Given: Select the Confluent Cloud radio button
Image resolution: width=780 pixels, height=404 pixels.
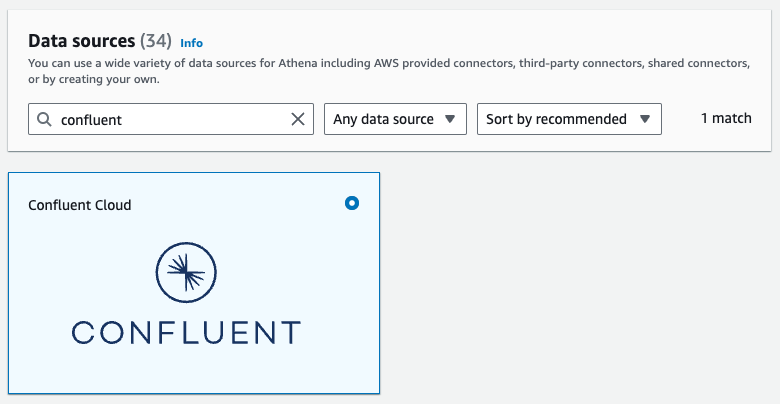Looking at the screenshot, I should (352, 203).
